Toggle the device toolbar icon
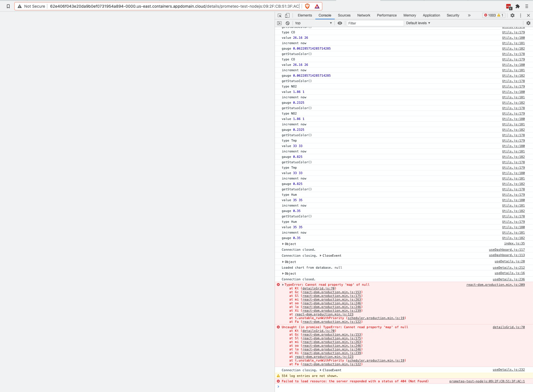The width and height of the screenshot is (533, 392). (287, 15)
